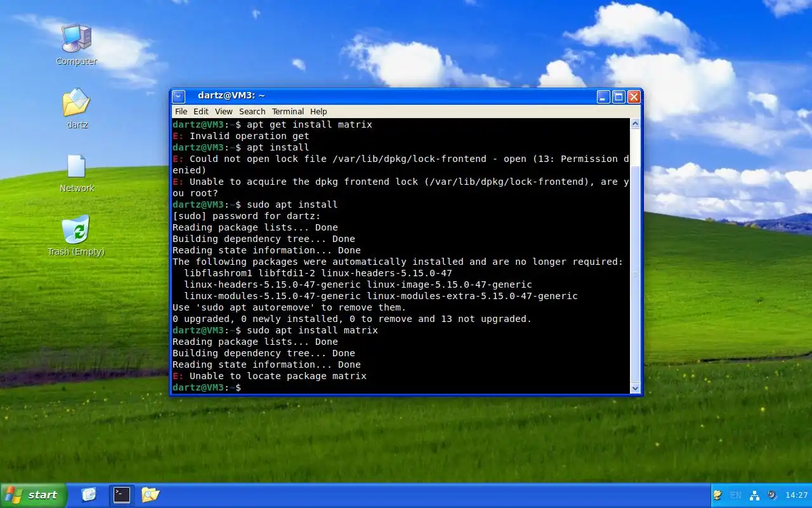Maximize the terminal window
812x508 pixels.
coord(619,97)
